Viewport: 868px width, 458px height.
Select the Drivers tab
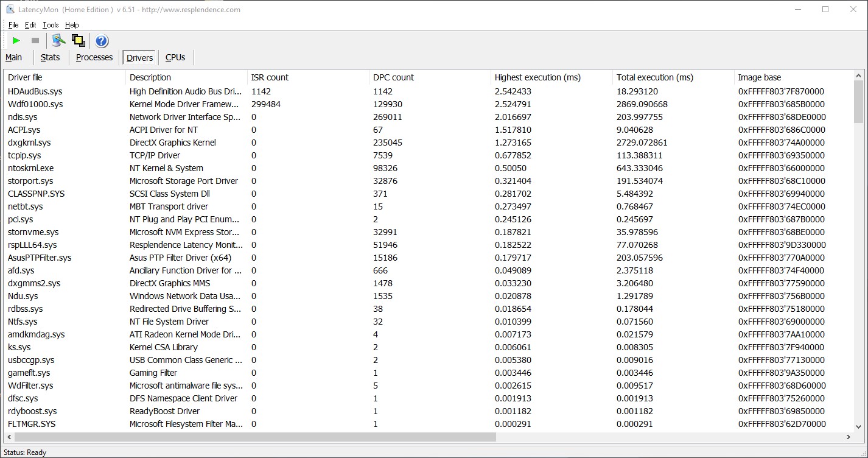pos(140,58)
